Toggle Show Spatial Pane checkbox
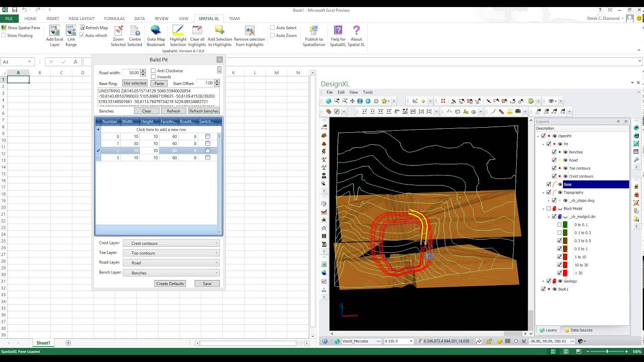Image resolution: width=644 pixels, height=362 pixels. click(x=4, y=28)
